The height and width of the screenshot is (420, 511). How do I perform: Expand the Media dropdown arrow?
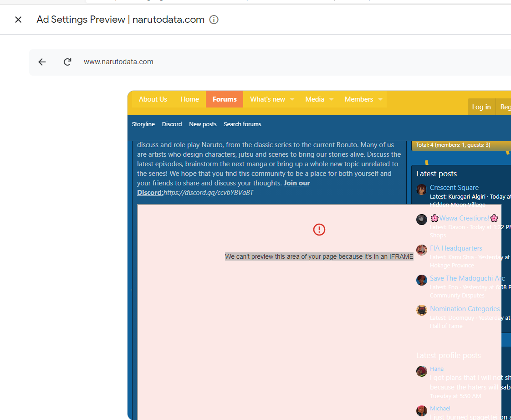pos(331,99)
